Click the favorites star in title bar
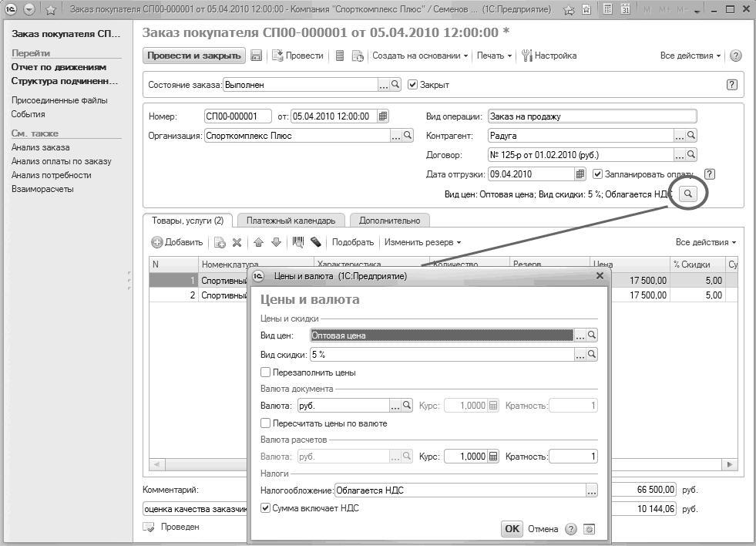 point(51,9)
